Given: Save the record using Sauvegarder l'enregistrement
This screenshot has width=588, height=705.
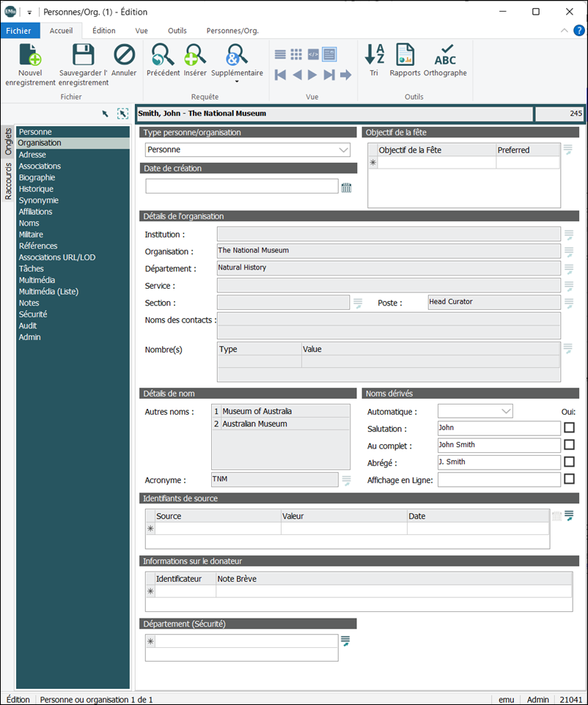Looking at the screenshot, I should pos(84,64).
